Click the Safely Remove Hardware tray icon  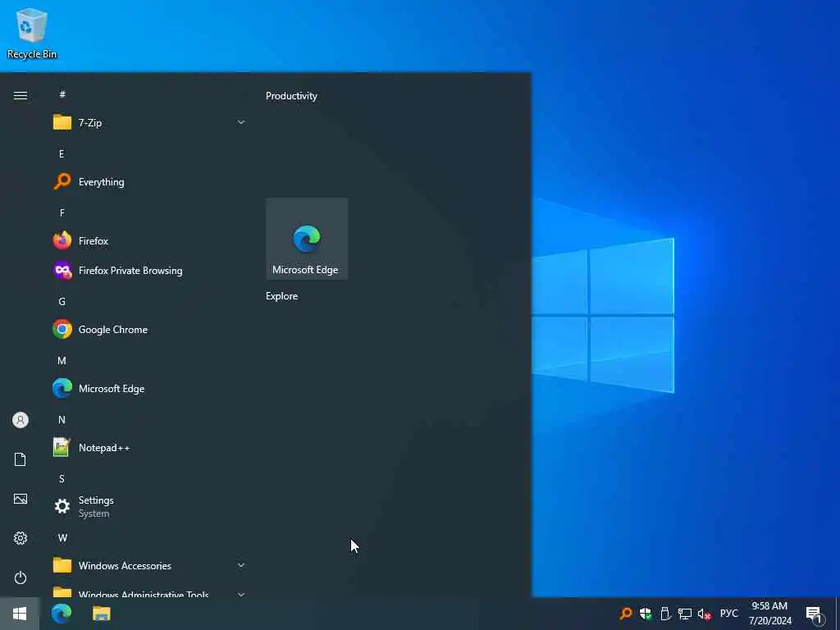[665, 614]
